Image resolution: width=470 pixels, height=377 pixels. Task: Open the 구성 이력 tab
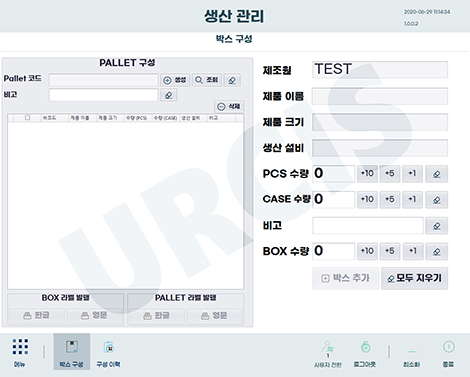(x=108, y=352)
